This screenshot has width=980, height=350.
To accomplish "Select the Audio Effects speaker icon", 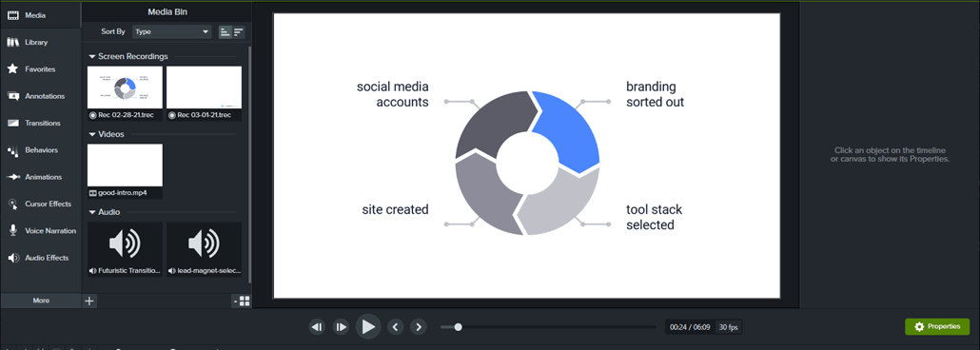I will pos(12,258).
